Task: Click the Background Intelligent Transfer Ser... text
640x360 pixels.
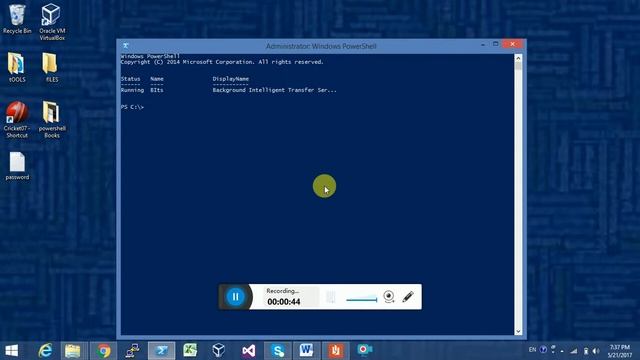Action: [275, 90]
